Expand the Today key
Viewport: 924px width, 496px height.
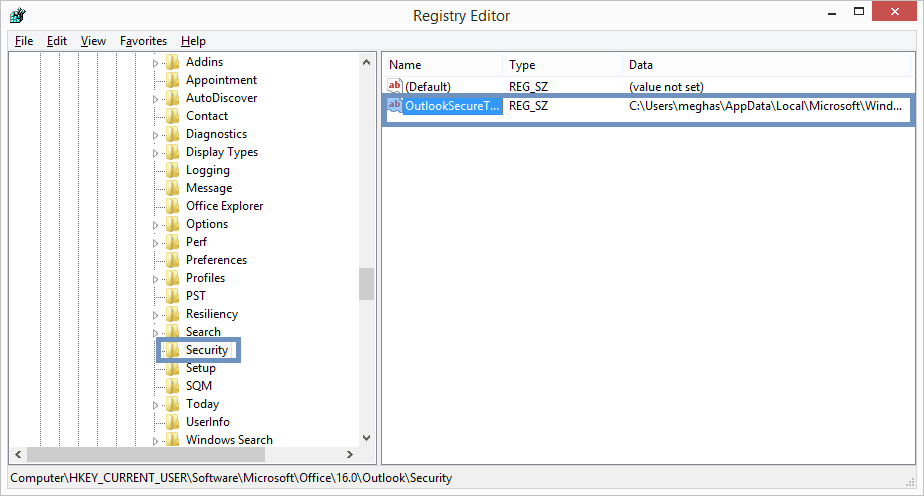pyautogui.click(x=156, y=405)
